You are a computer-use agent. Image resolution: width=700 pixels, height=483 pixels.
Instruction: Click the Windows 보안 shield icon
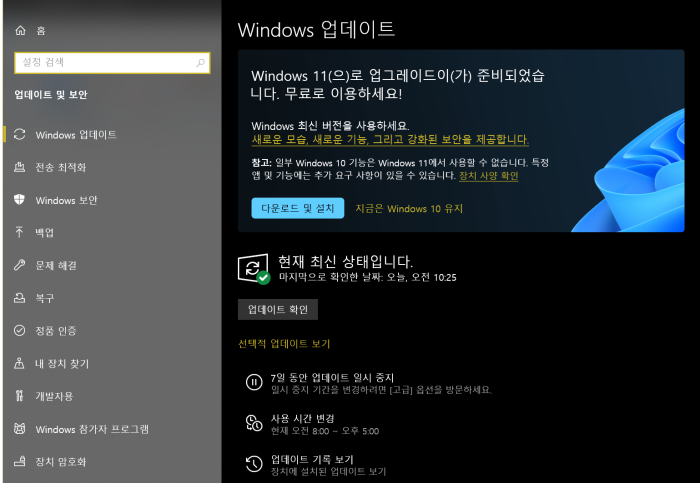coord(20,200)
